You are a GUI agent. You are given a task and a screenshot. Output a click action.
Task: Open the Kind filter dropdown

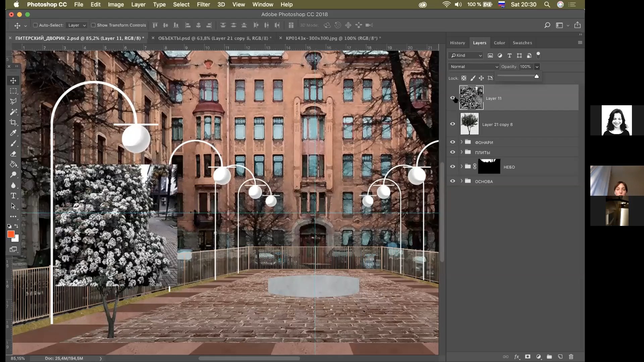coord(466,56)
